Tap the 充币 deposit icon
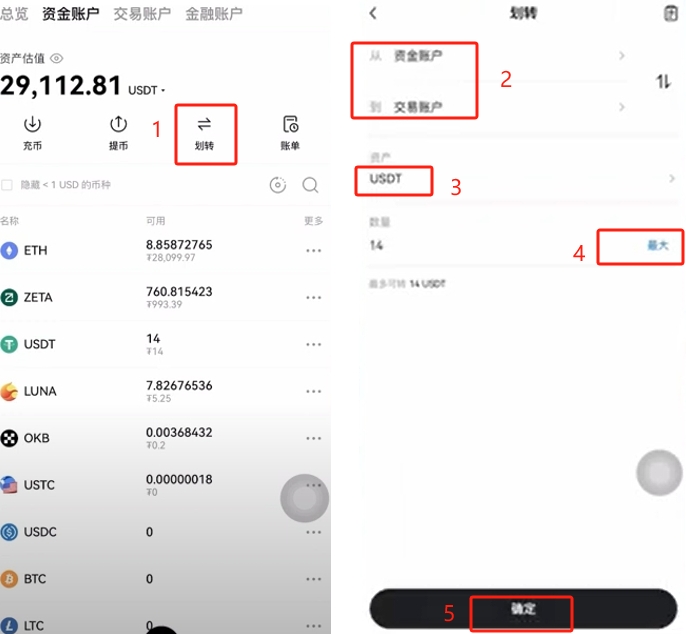Image resolution: width=686 pixels, height=634 pixels. [32, 125]
